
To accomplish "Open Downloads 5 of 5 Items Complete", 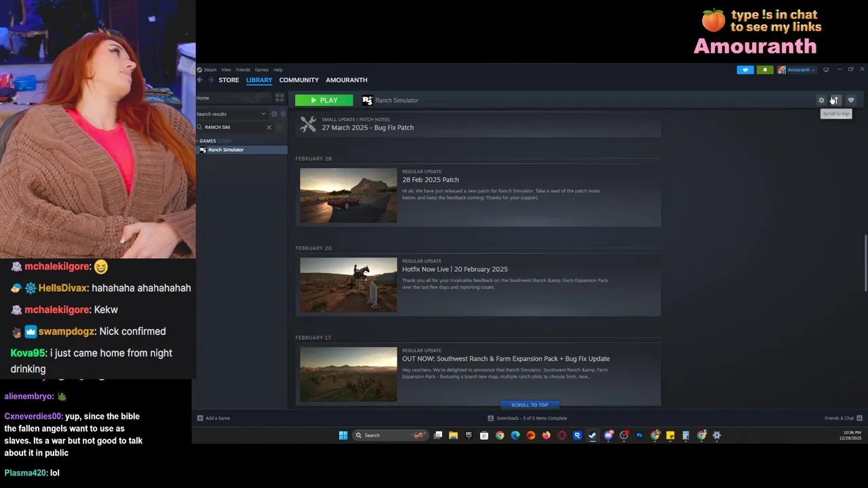I will pyautogui.click(x=528, y=418).
